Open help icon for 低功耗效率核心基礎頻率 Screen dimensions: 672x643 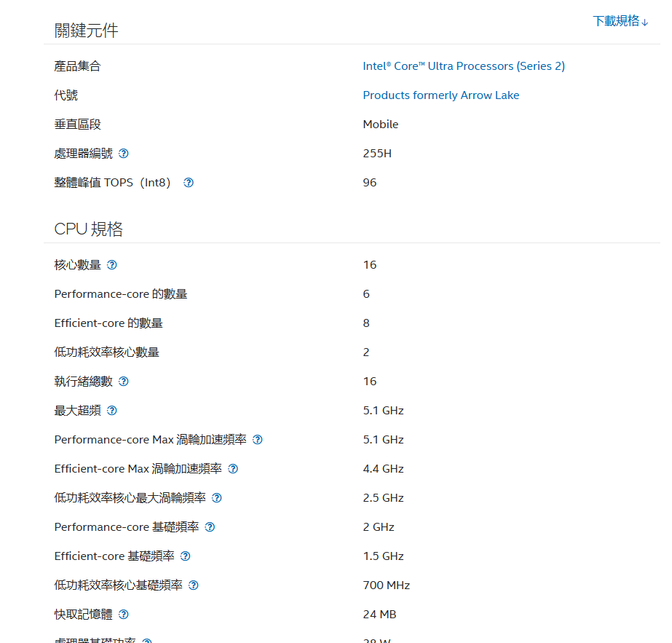(x=194, y=585)
